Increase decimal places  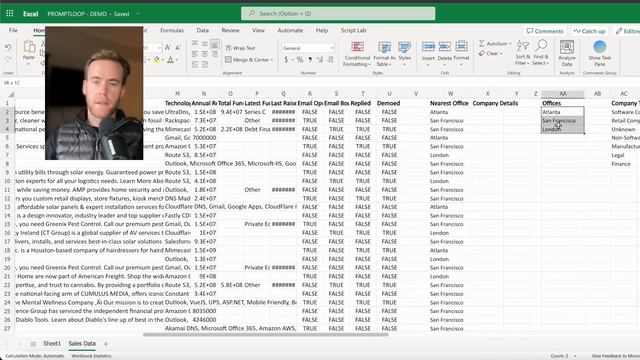coord(320,60)
